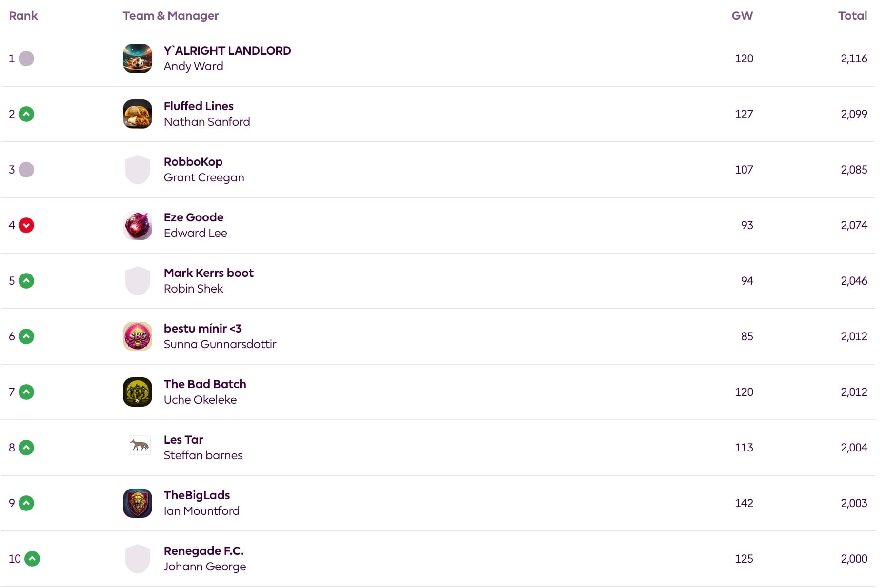Click the Rank column header

click(23, 16)
